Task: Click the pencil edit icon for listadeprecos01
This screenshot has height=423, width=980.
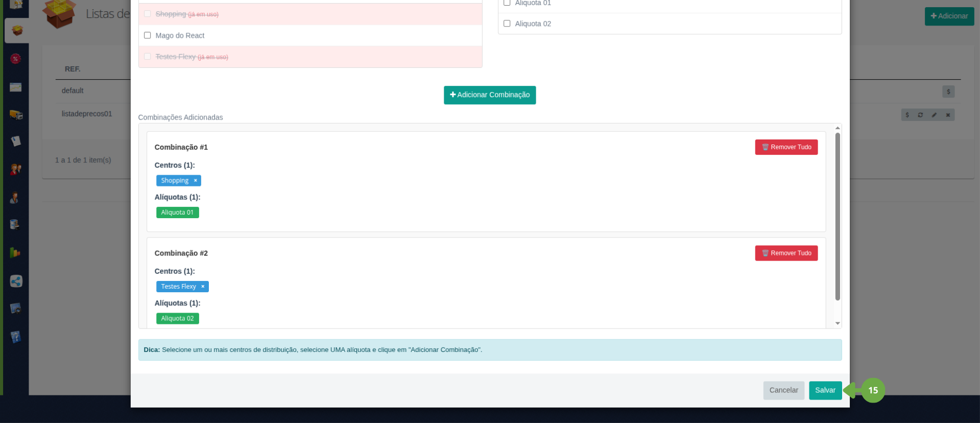Action: [x=934, y=115]
